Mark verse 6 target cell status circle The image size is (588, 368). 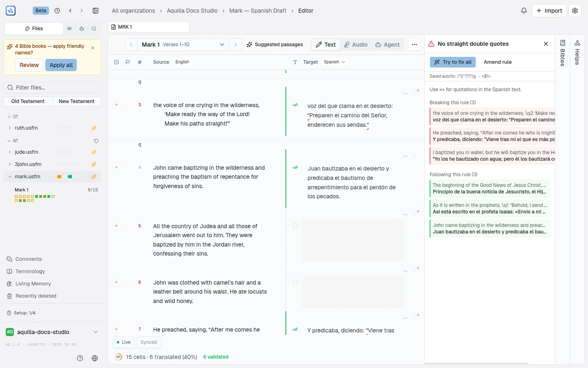point(295,282)
